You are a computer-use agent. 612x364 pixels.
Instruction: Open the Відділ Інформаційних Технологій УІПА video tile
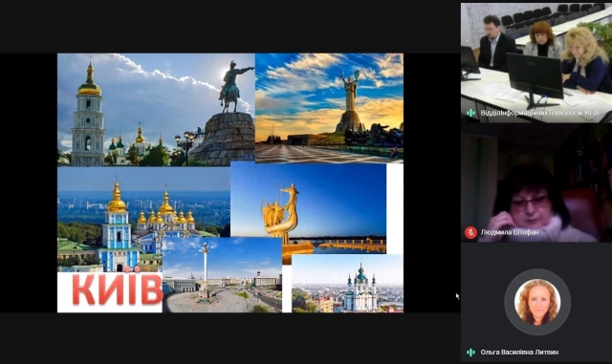536,63
